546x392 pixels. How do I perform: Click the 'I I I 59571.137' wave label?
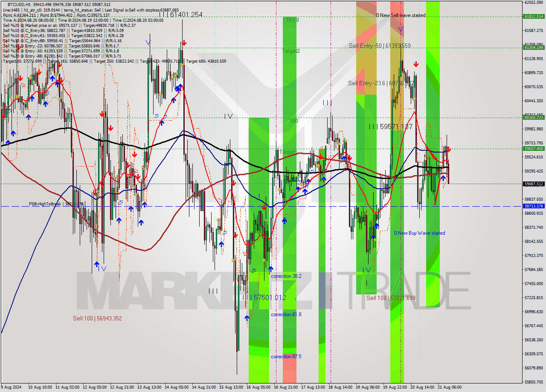click(x=391, y=127)
